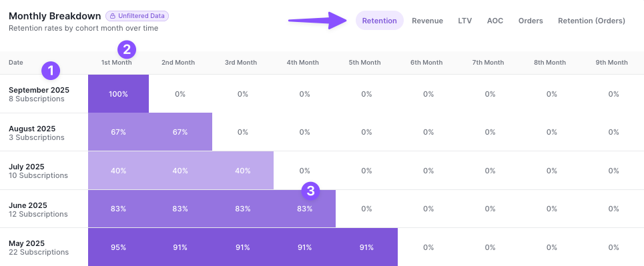Click the 9th Month column header
The image size is (644, 266).
[x=612, y=63]
